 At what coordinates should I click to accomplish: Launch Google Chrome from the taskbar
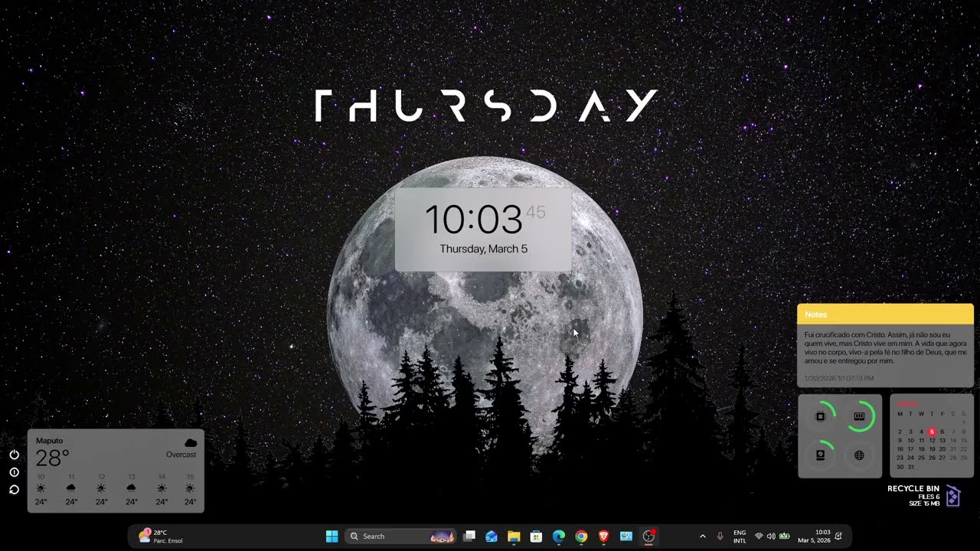[581, 536]
